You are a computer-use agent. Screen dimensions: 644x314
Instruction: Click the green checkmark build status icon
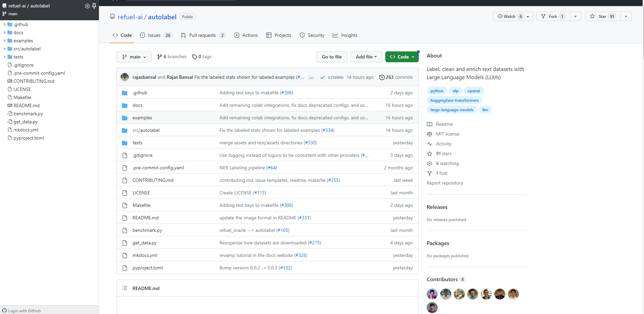[x=323, y=77]
